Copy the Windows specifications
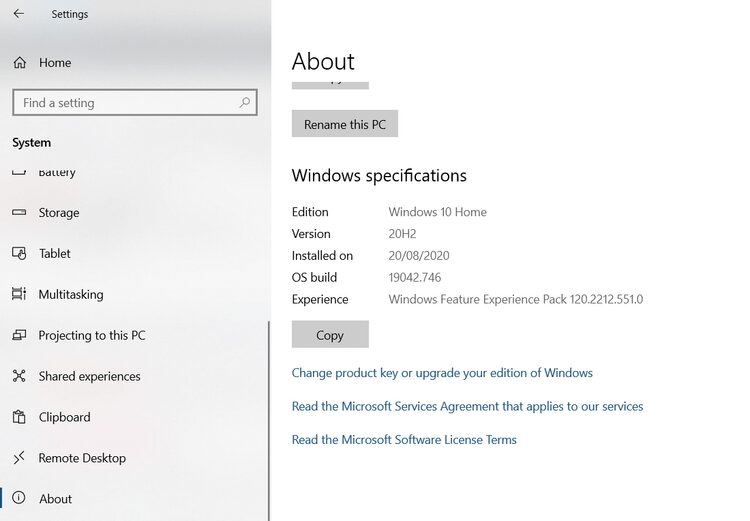750x521 pixels. pos(330,334)
